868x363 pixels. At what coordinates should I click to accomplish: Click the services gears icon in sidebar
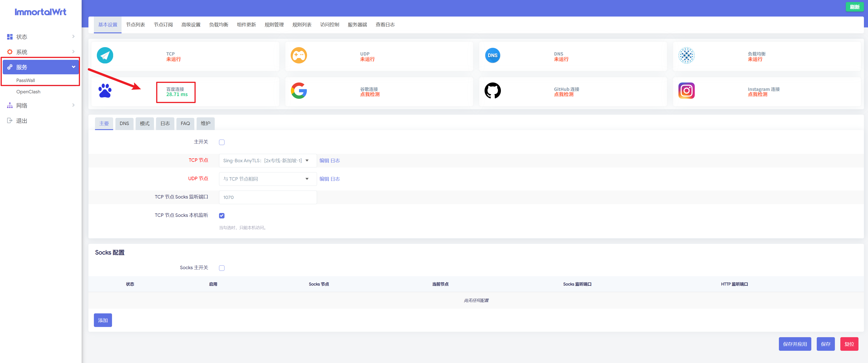click(x=10, y=67)
